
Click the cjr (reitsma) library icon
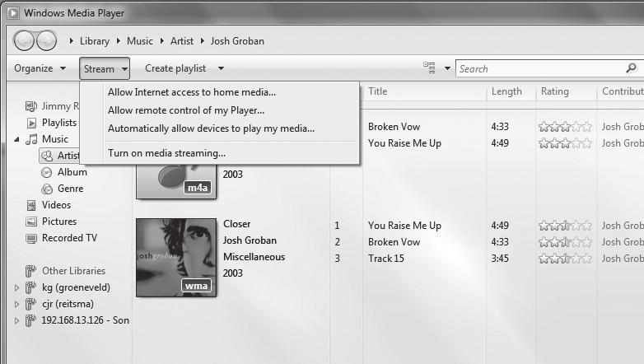tap(30, 304)
